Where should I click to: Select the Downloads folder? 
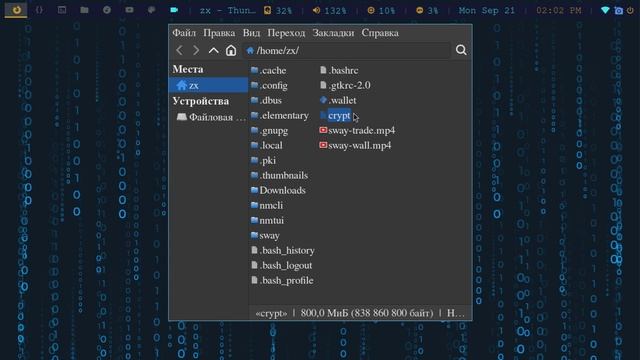pos(278,190)
